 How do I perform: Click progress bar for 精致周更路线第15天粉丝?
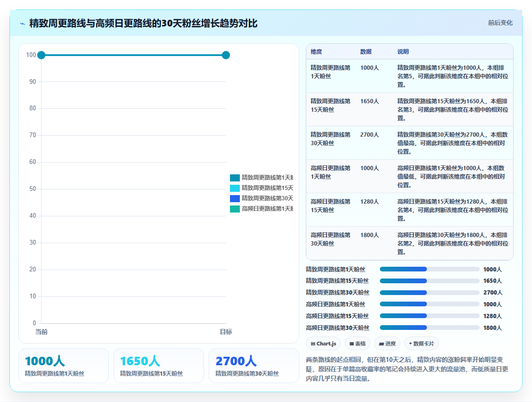[x=430, y=281]
